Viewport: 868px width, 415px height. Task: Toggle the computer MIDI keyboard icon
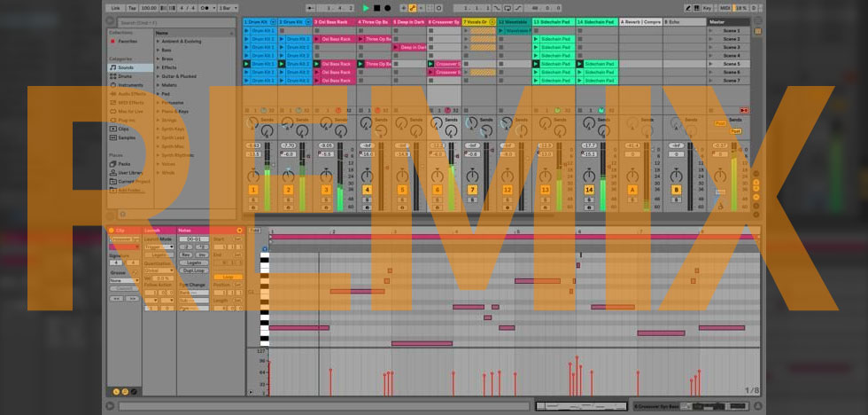(x=697, y=8)
